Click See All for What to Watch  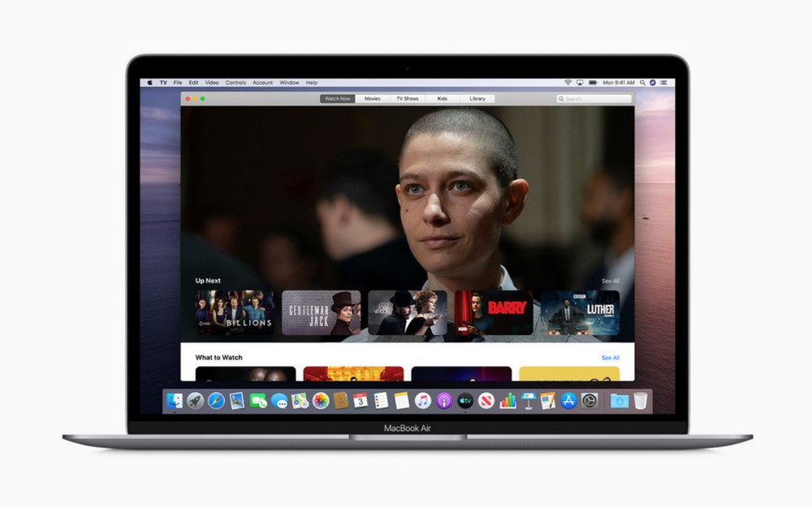click(610, 357)
